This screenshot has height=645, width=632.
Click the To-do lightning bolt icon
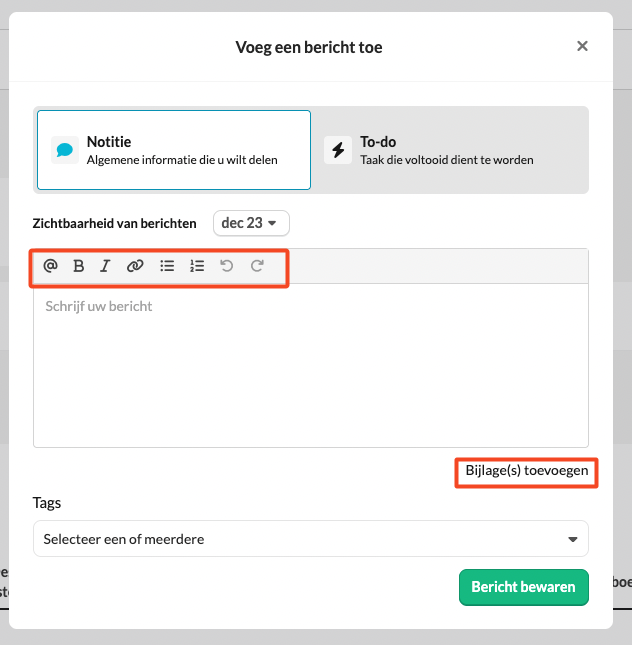338,150
